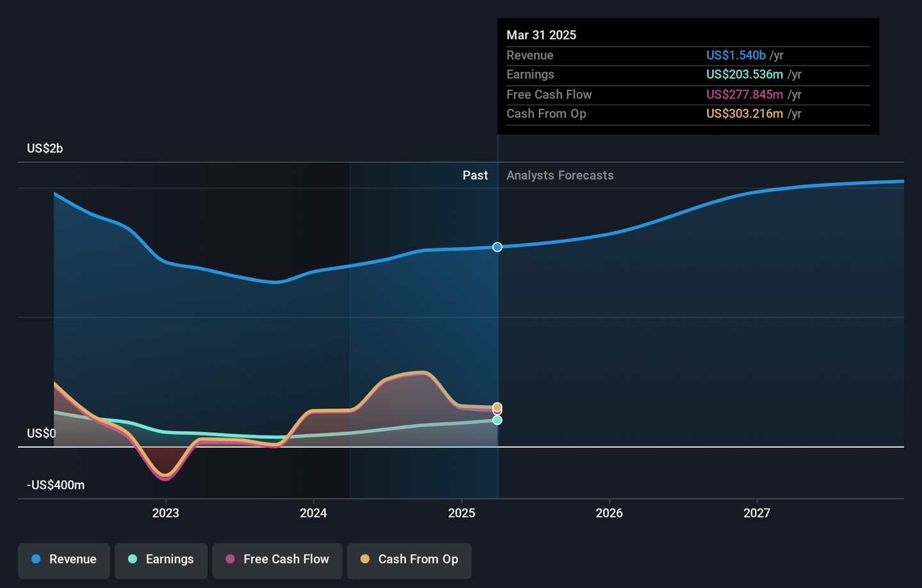Select the 2026 x-axis label

pyautogui.click(x=609, y=513)
